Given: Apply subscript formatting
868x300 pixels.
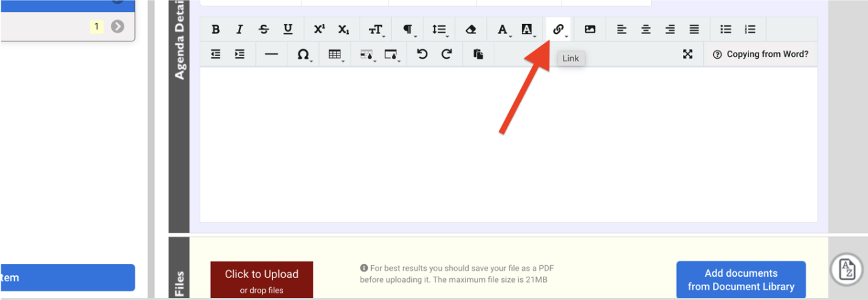Looking at the screenshot, I should (x=343, y=29).
